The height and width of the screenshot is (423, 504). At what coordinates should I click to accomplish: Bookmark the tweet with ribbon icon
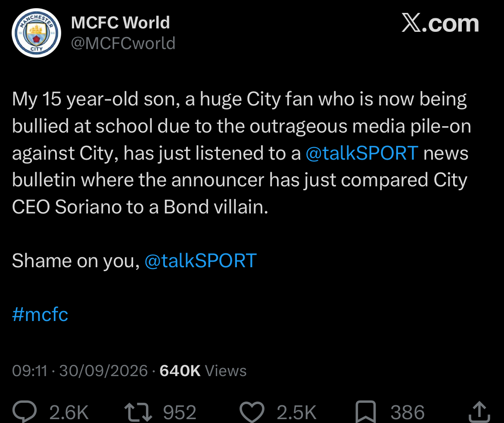pyautogui.click(x=365, y=412)
